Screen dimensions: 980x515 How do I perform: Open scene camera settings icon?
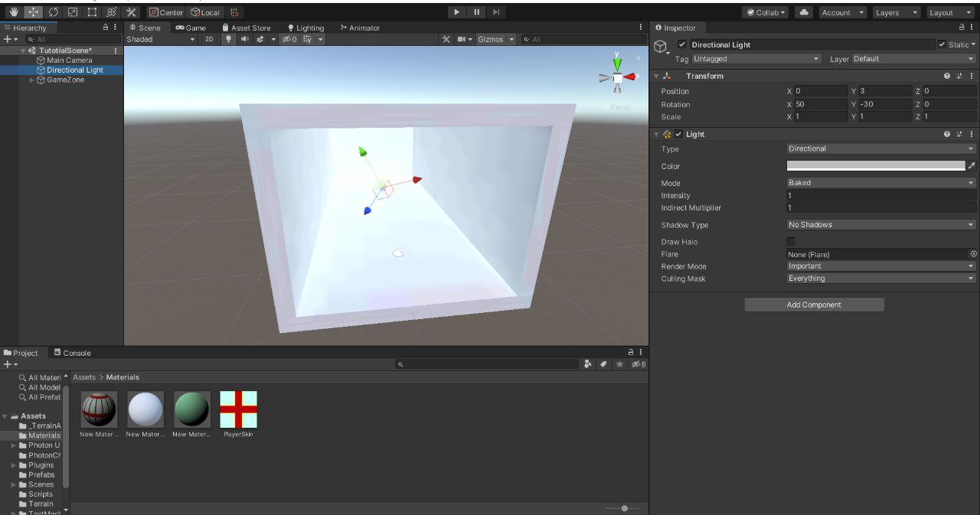462,39
